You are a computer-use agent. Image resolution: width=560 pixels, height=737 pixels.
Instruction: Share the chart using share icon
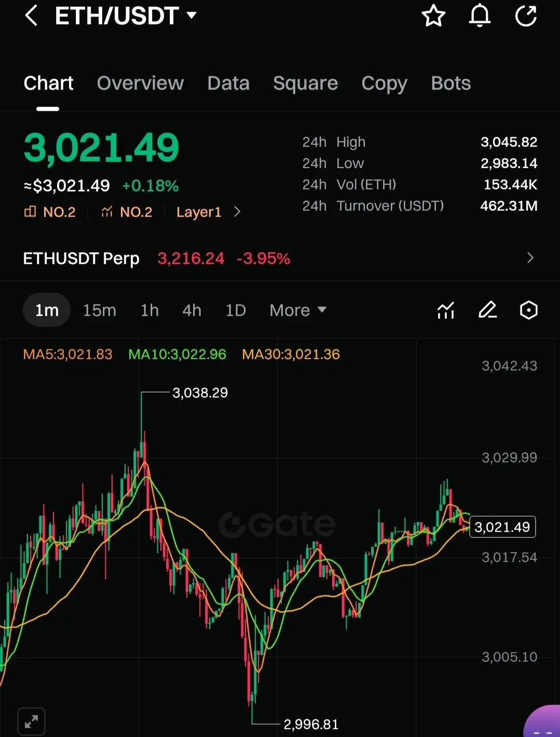pyautogui.click(x=526, y=16)
